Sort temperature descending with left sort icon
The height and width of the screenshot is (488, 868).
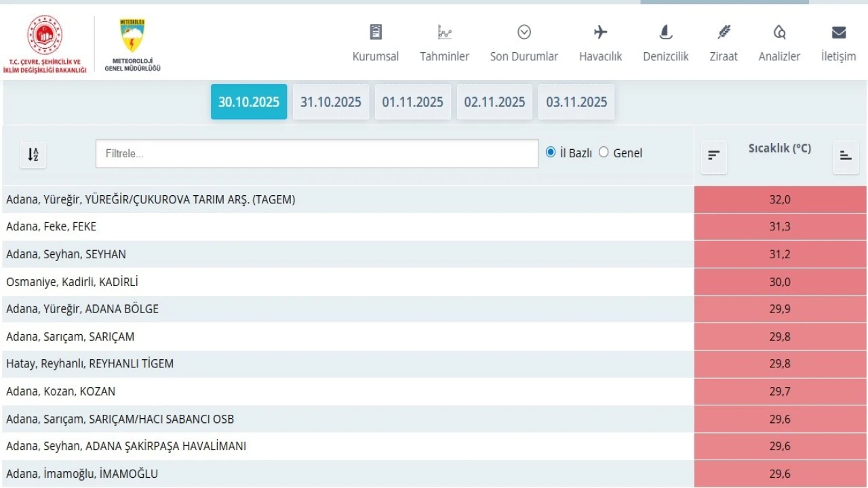pyautogui.click(x=713, y=155)
